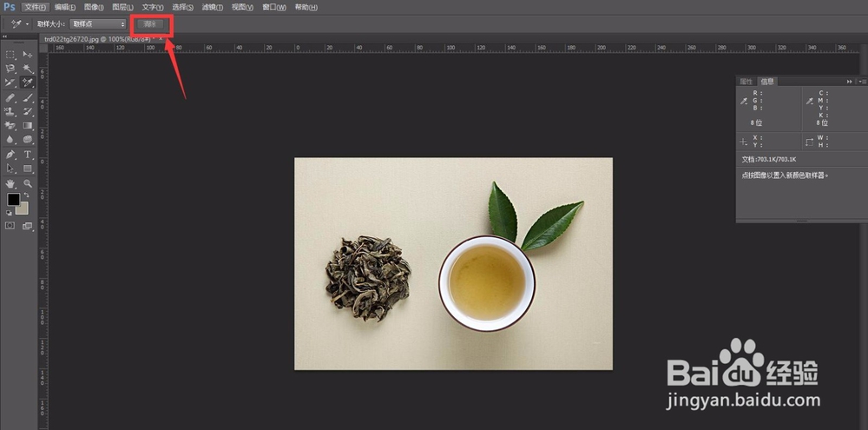Swap foreground and background colors
The height and width of the screenshot is (430, 868).
(x=26, y=195)
